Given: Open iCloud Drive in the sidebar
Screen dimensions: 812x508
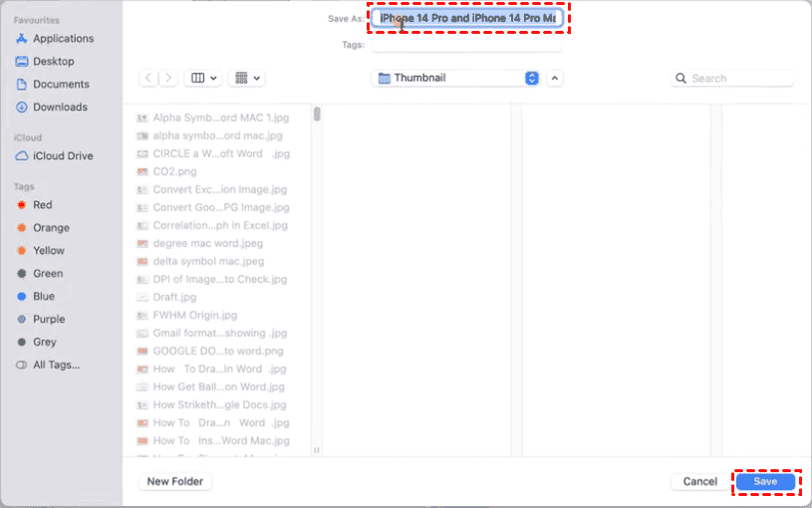Looking at the screenshot, I should (54, 155).
